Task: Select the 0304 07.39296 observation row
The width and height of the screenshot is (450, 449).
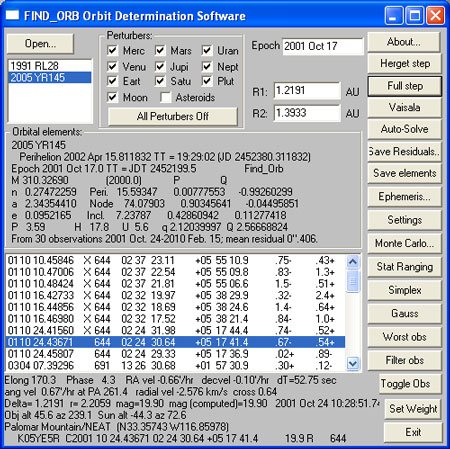Action: coord(175,365)
